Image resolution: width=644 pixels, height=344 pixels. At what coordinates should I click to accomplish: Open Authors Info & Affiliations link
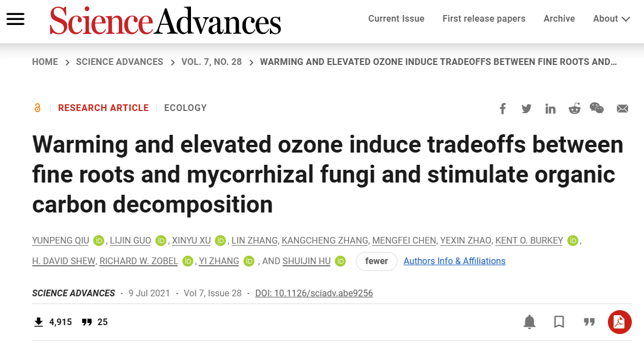454,261
